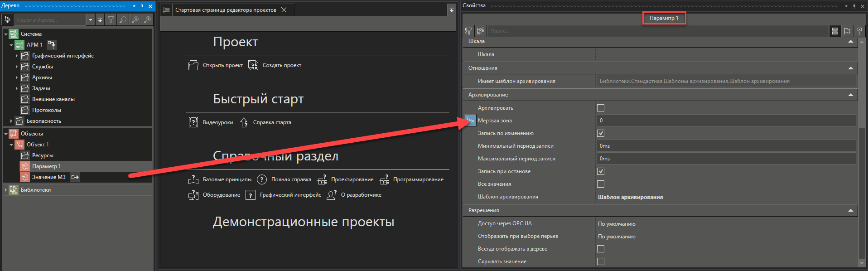Click the Открыть проект link

(222, 65)
